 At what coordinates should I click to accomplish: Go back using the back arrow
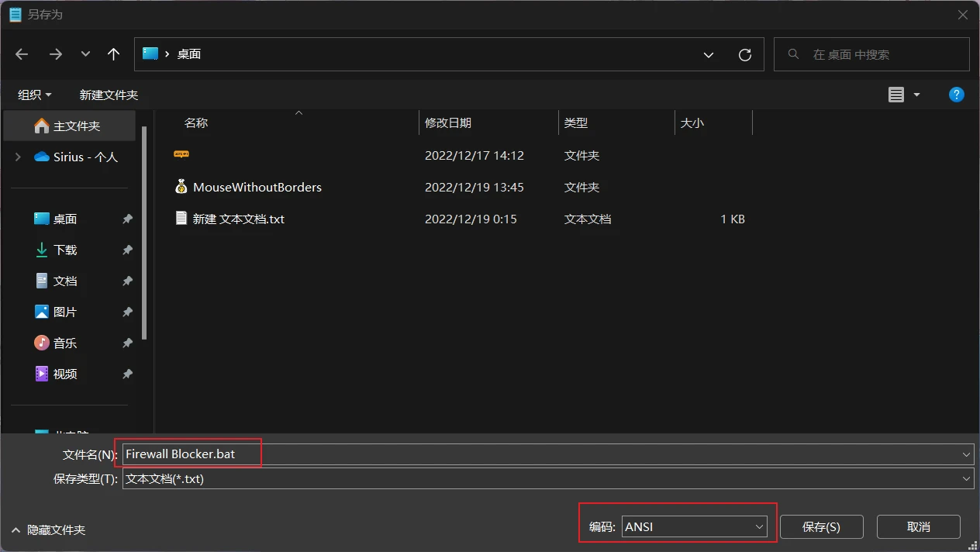22,54
